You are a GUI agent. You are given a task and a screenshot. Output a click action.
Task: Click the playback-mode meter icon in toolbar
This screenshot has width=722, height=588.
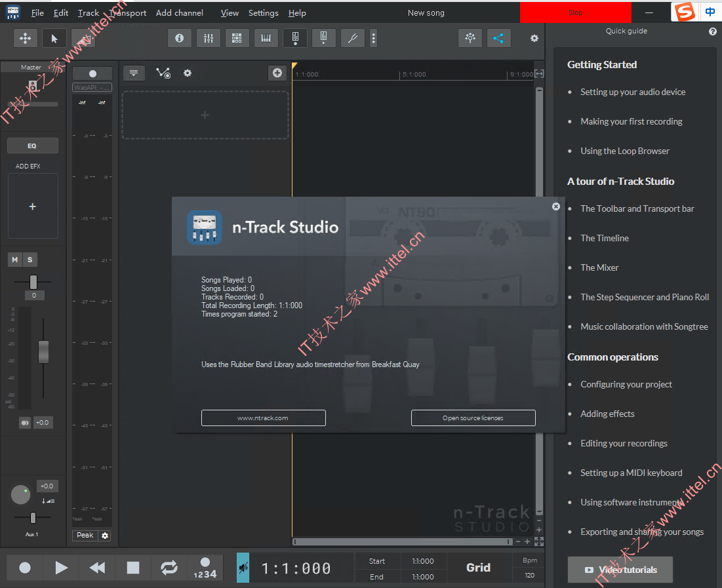tap(324, 38)
